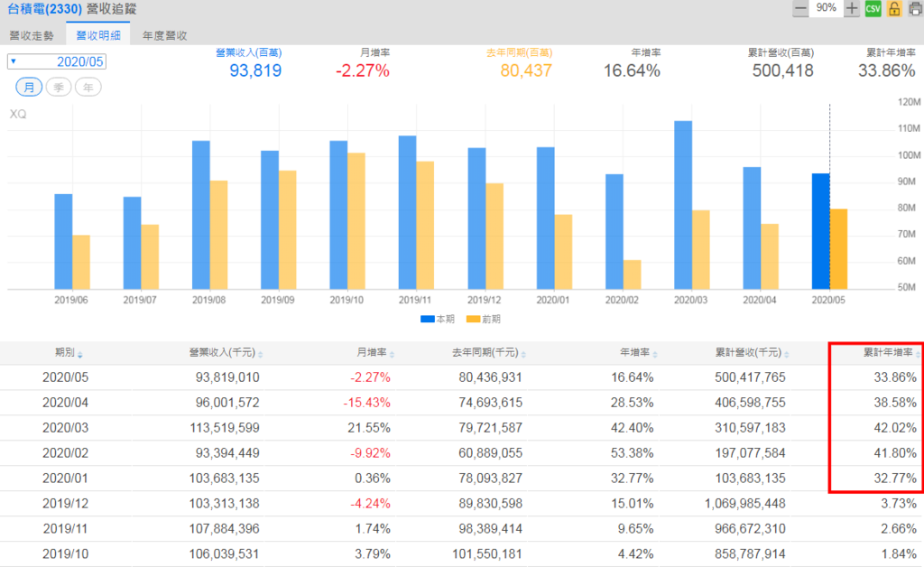Click the 93,819 revenue summary value
924x567 pixels.
click(x=255, y=70)
